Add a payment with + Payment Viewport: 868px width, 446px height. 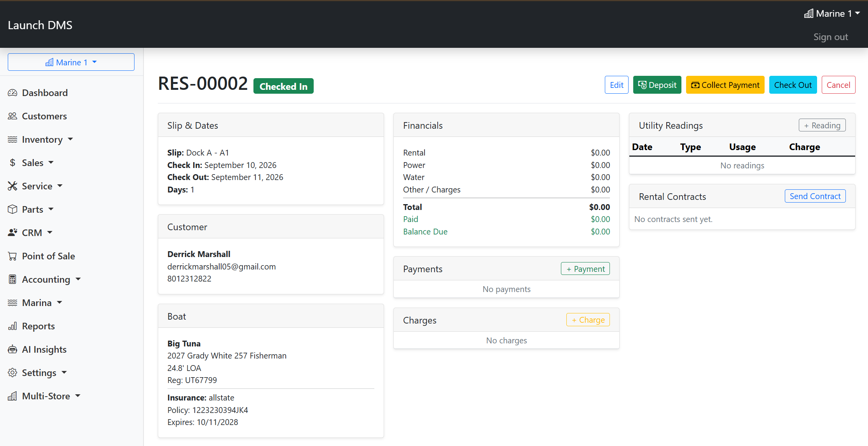coord(585,269)
